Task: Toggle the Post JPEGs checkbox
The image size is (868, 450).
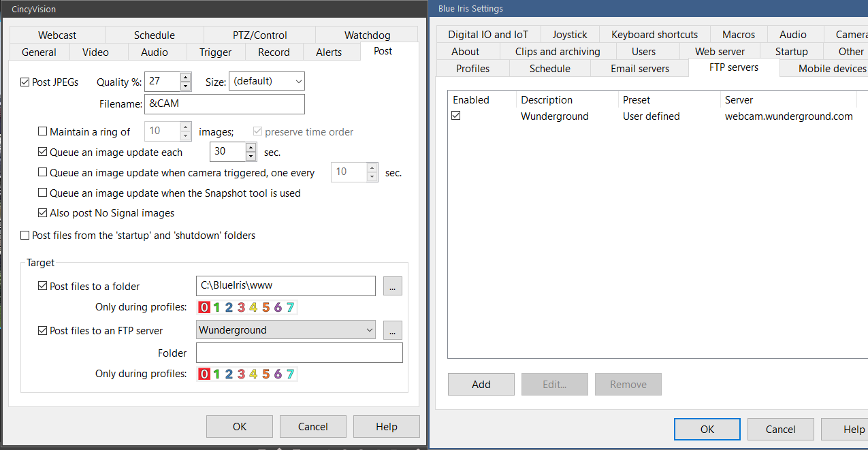Action: (26, 82)
